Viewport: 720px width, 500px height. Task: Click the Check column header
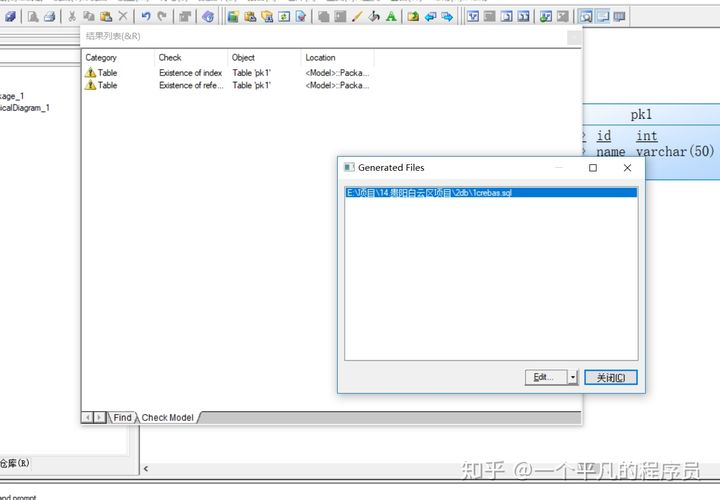click(x=191, y=58)
